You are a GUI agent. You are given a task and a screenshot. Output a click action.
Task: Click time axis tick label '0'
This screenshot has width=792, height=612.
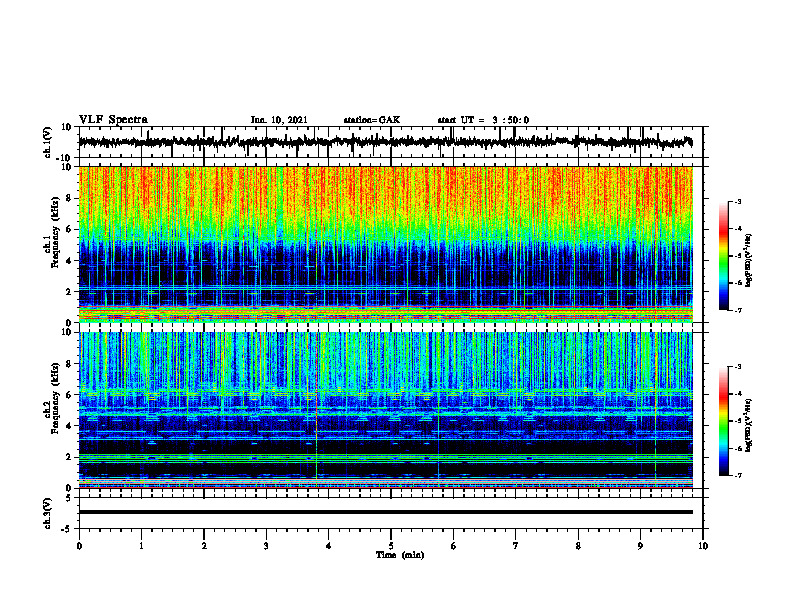(x=79, y=546)
